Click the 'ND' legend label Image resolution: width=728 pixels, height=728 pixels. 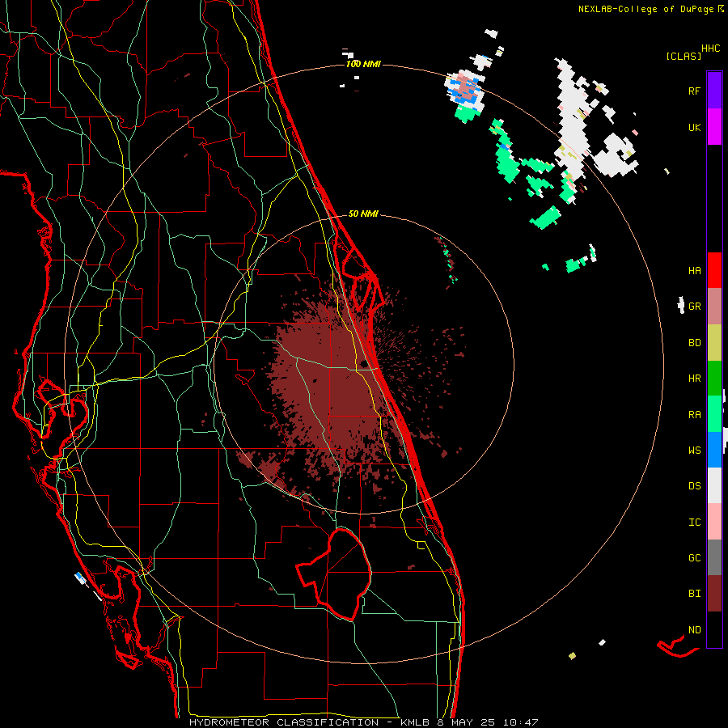click(x=694, y=629)
